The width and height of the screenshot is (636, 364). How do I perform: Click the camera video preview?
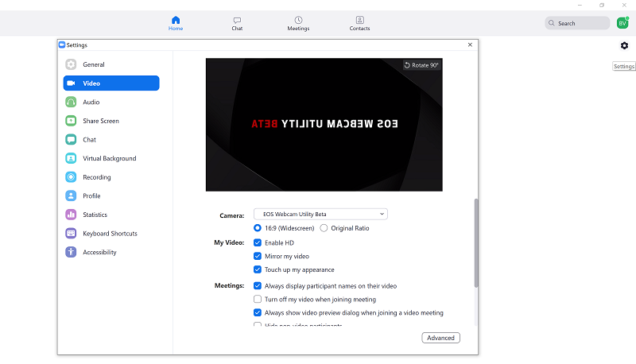point(324,125)
